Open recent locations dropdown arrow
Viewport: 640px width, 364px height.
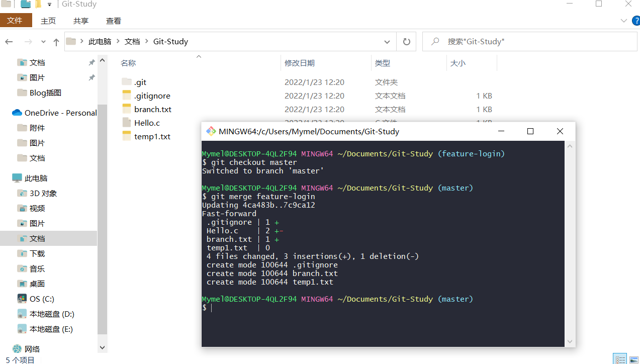coord(43,42)
